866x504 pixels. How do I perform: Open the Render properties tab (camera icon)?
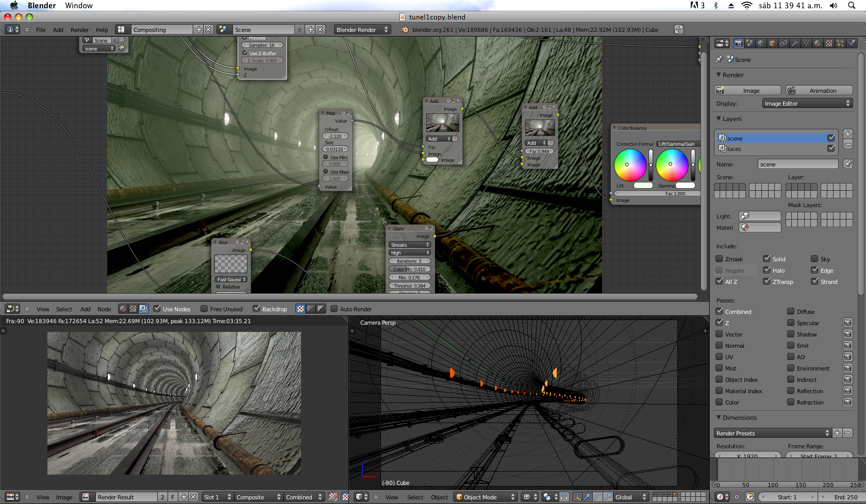click(739, 43)
